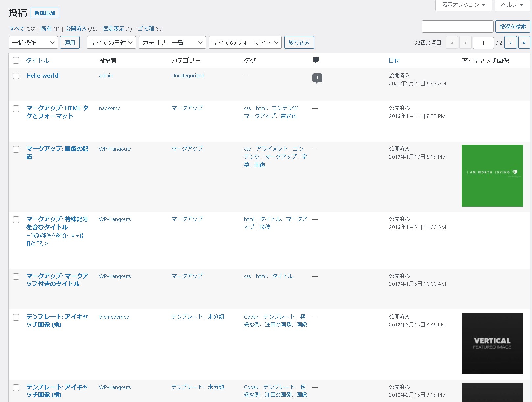The height and width of the screenshot is (402, 532).
Task: Select the マークアップ: 画像の配置 post checkbox
Action: (x=16, y=149)
